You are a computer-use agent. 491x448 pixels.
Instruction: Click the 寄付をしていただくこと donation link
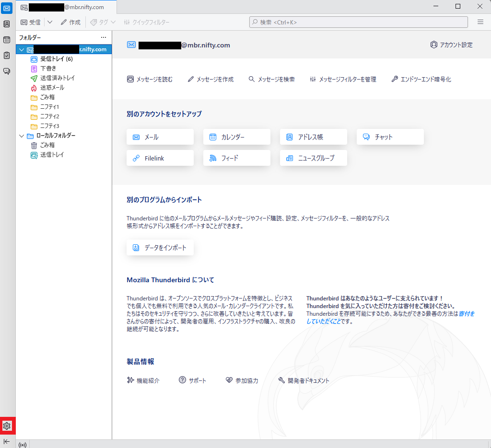(466, 314)
